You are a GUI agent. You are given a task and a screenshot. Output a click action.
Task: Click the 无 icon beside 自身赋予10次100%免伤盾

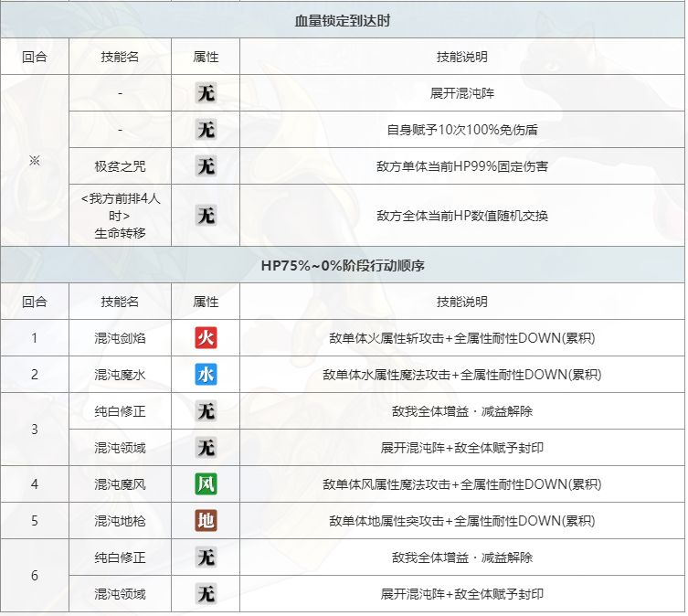(206, 130)
